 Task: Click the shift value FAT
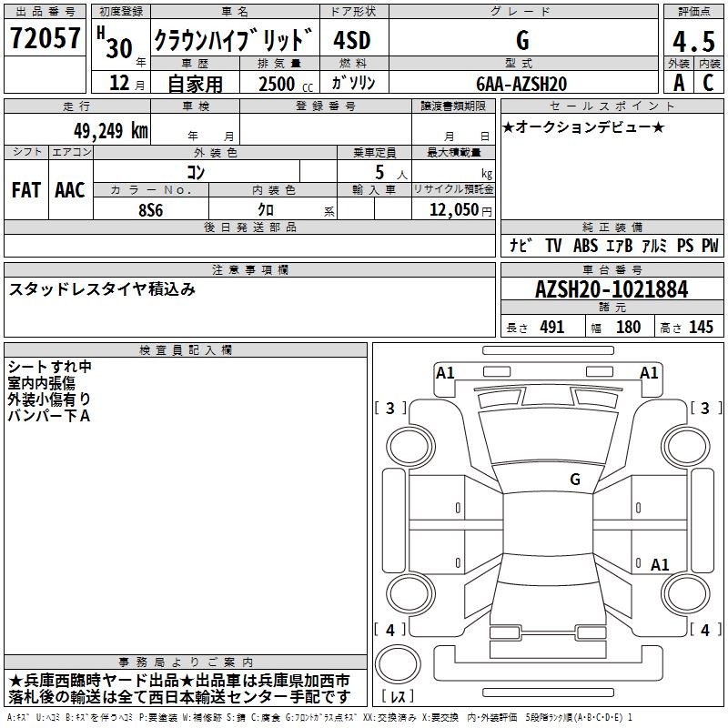pyautogui.click(x=26, y=190)
